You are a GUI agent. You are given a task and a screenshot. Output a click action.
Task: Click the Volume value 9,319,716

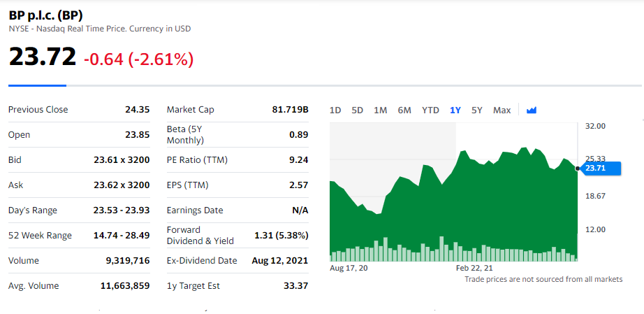pos(128,261)
